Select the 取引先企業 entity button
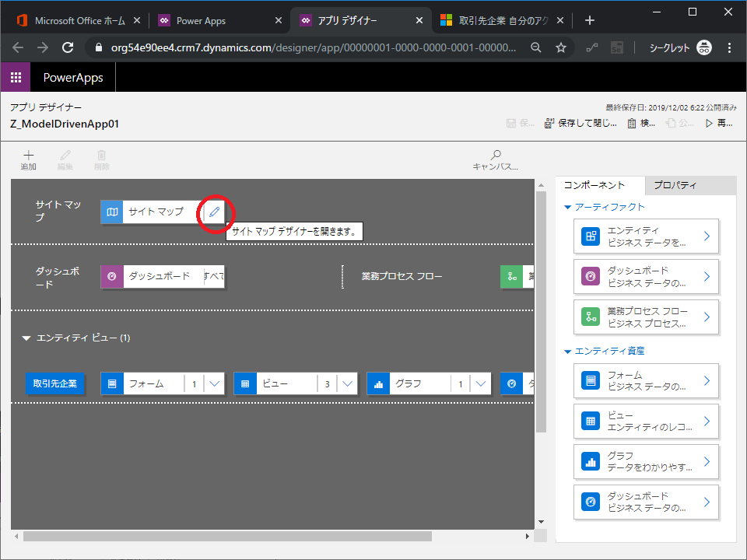Screen dimensions: 747x560 (54, 383)
